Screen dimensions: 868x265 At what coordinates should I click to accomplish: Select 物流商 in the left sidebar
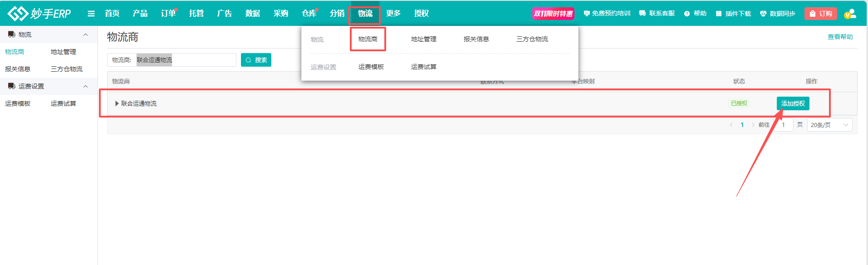(15, 52)
